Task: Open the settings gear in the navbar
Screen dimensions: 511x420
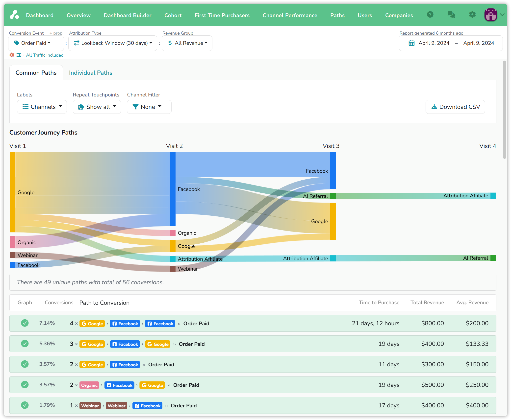Action: (x=472, y=15)
